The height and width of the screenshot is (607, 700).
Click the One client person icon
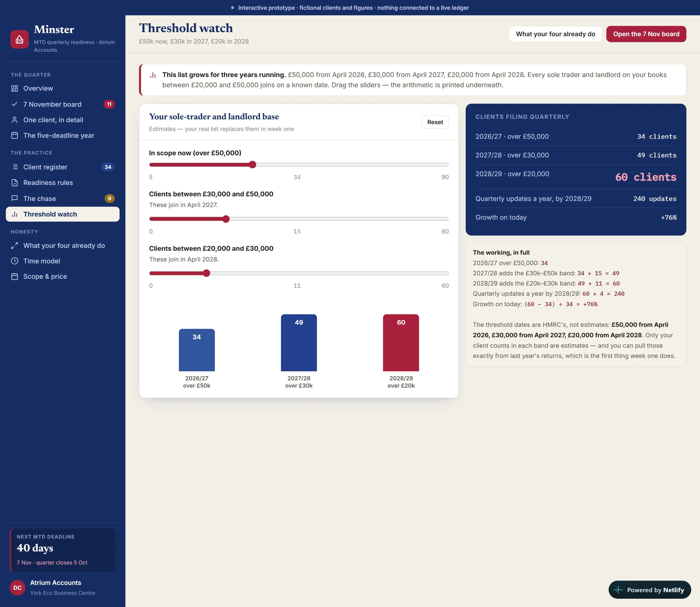(15, 120)
